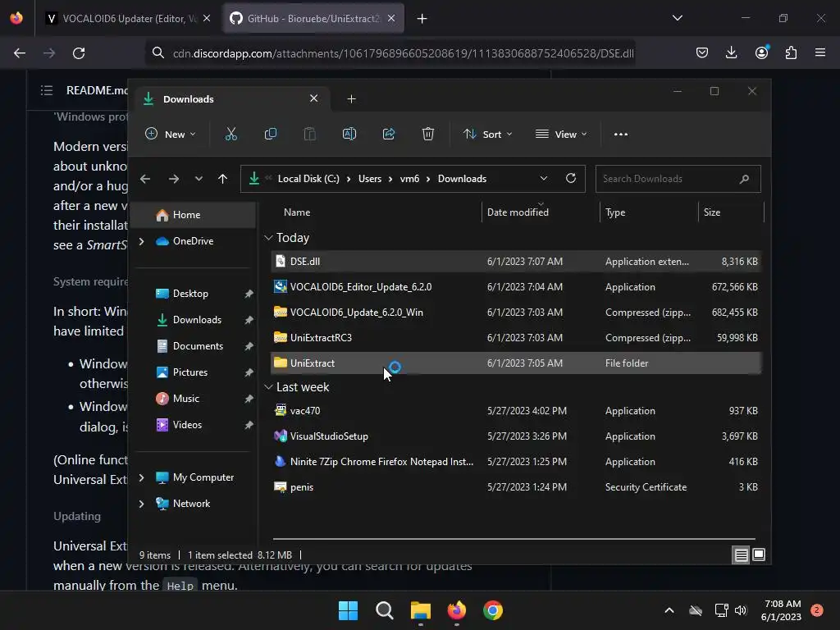The width and height of the screenshot is (840, 630).
Task: Open README outline list icon
Action: 47,90
